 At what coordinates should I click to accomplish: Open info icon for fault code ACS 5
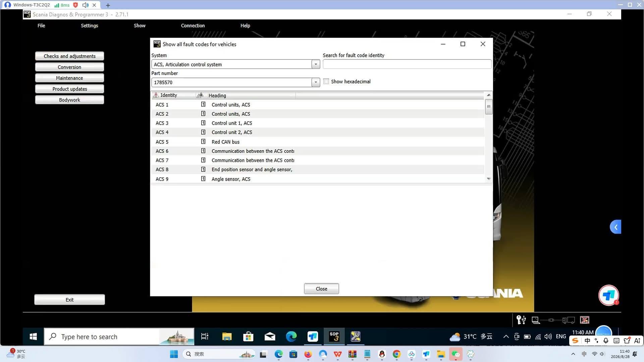203,141
